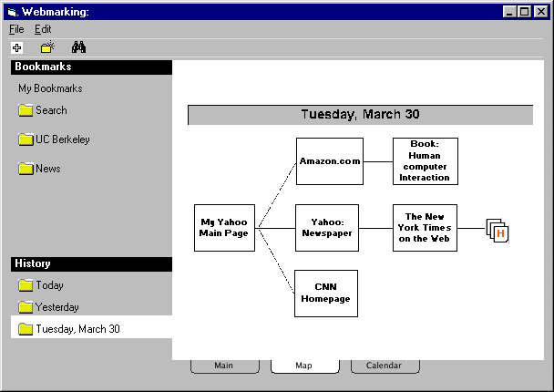Select the Book: Human computer Interaction node
Image resolution: width=554 pixels, height=392 pixels.
[x=426, y=161]
